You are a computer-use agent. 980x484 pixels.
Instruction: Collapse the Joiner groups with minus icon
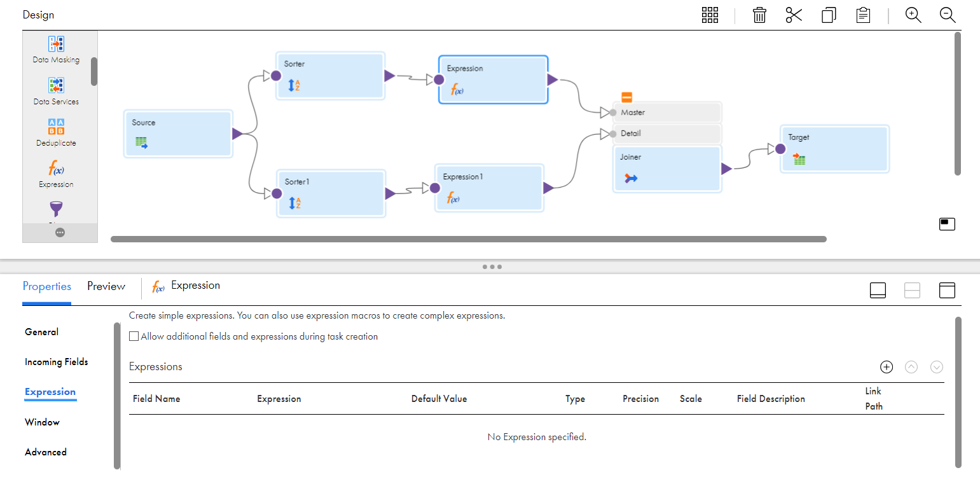coord(626,97)
